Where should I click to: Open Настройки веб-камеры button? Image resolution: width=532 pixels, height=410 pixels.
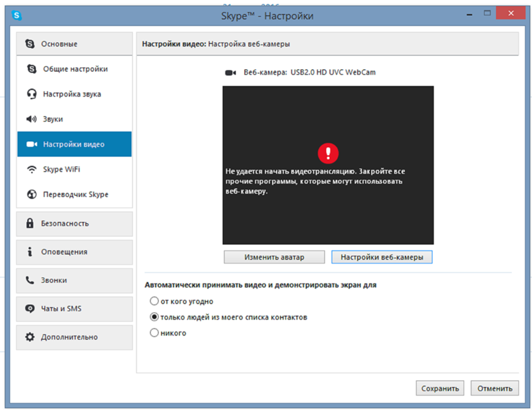tap(382, 257)
